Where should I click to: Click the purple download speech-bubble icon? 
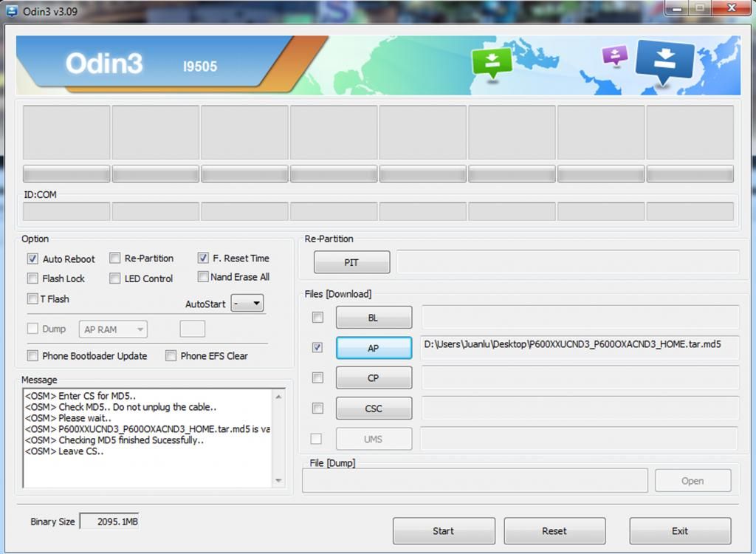click(x=614, y=55)
